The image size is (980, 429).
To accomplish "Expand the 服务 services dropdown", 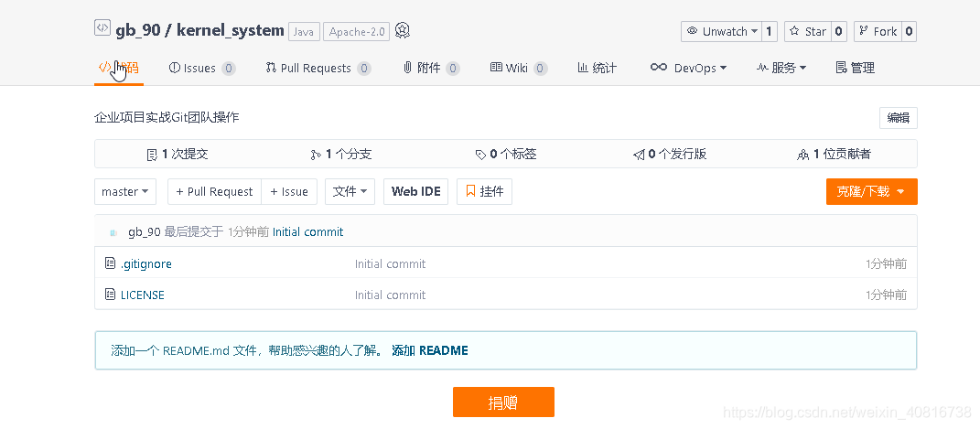I will click(x=781, y=68).
